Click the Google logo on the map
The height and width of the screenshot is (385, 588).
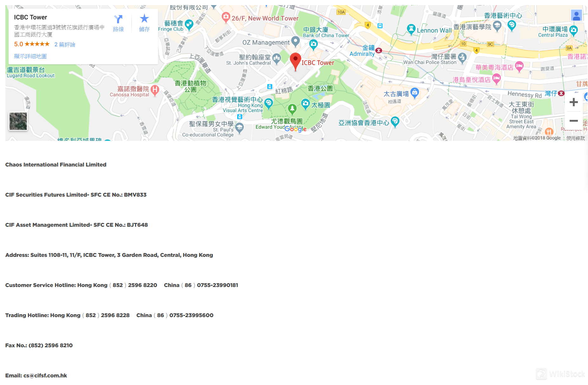[295, 129]
